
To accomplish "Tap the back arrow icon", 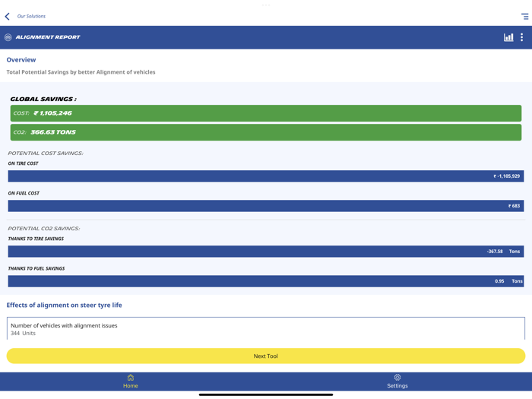I will (7, 16).
